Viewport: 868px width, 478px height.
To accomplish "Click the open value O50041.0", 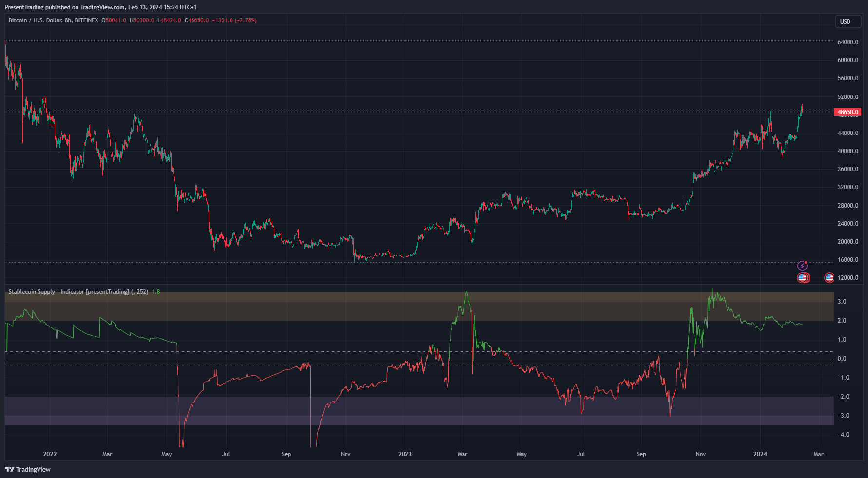I will pos(114,20).
